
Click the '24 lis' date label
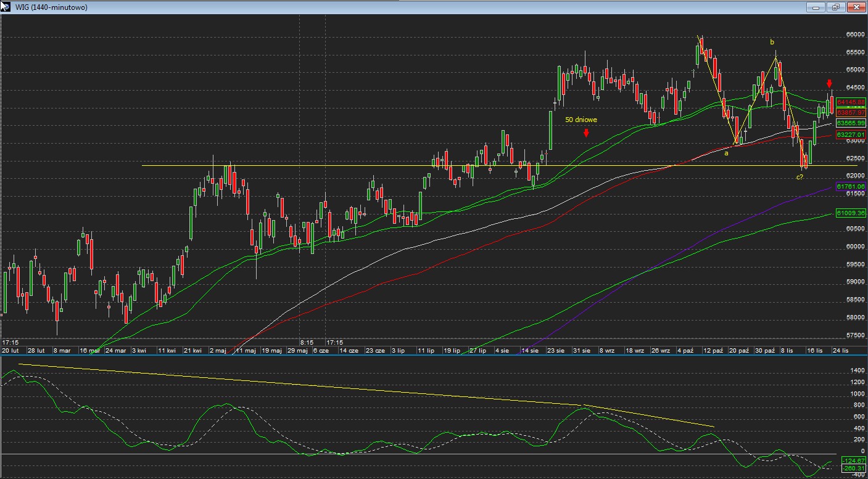tap(840, 350)
